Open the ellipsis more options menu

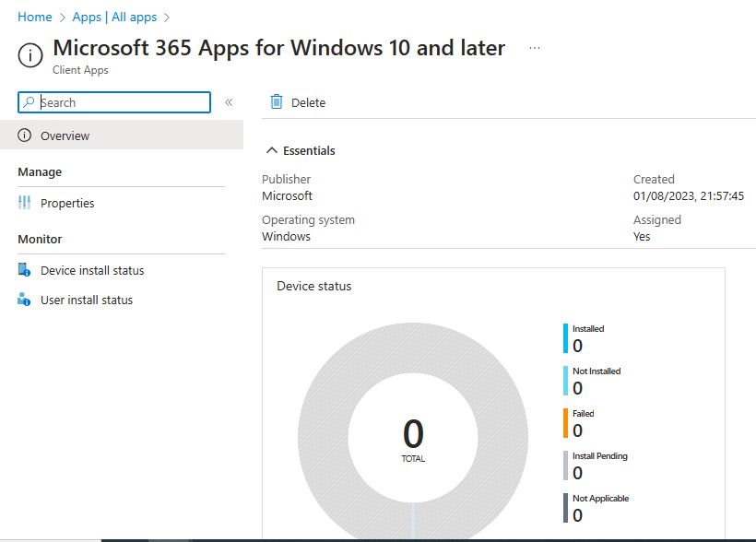(535, 48)
